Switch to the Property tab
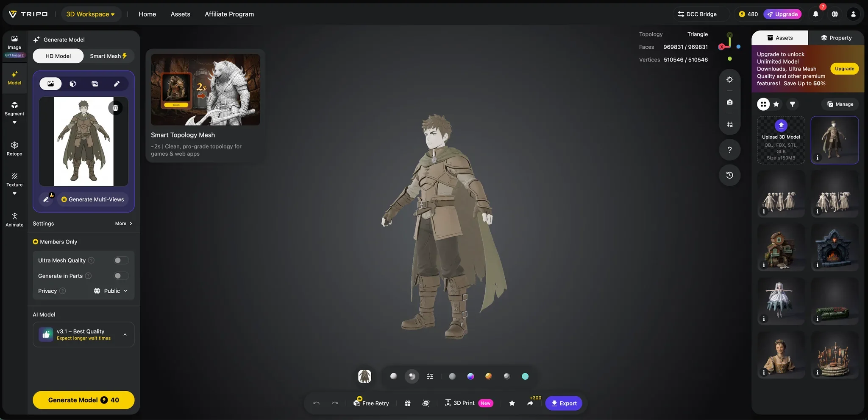The height and width of the screenshot is (420, 868). coord(836,38)
